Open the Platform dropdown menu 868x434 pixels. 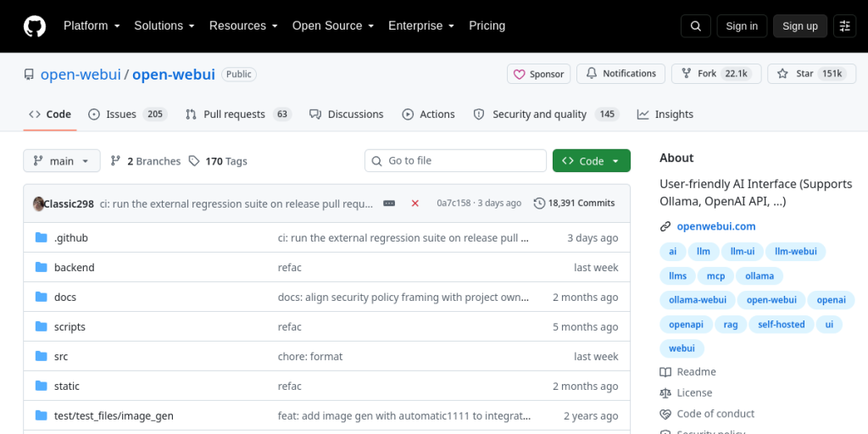[x=92, y=26]
